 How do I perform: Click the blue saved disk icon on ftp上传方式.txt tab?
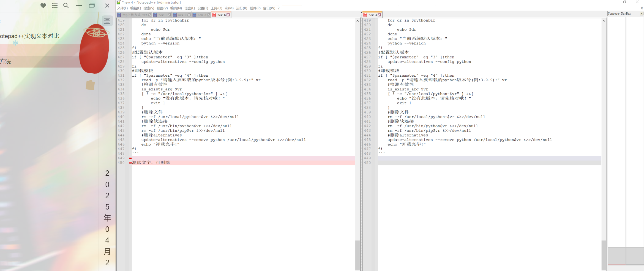(x=119, y=15)
